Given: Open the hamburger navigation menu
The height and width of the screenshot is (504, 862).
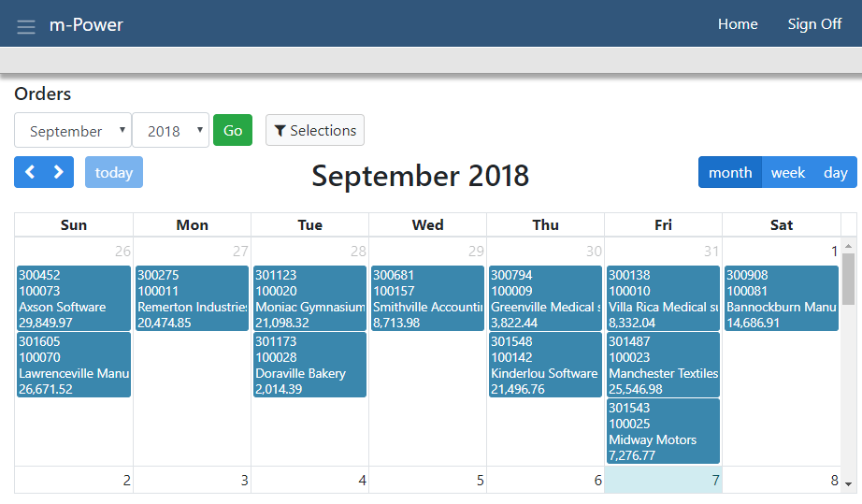Looking at the screenshot, I should point(26,25).
